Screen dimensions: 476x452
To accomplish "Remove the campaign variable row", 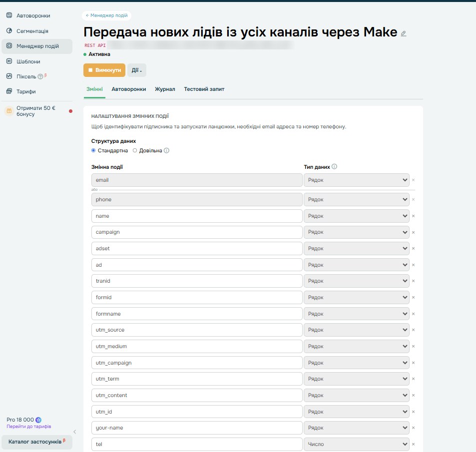I will coord(413,232).
